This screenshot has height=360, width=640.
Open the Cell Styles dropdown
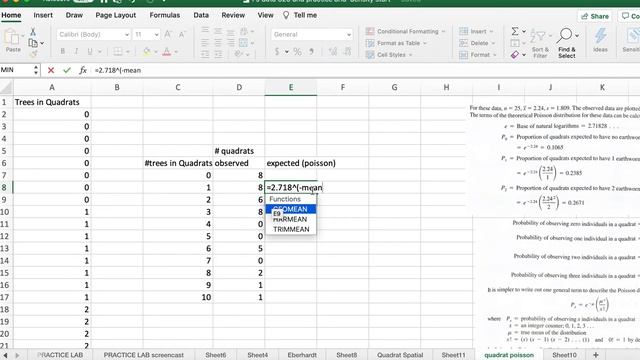coord(389,55)
